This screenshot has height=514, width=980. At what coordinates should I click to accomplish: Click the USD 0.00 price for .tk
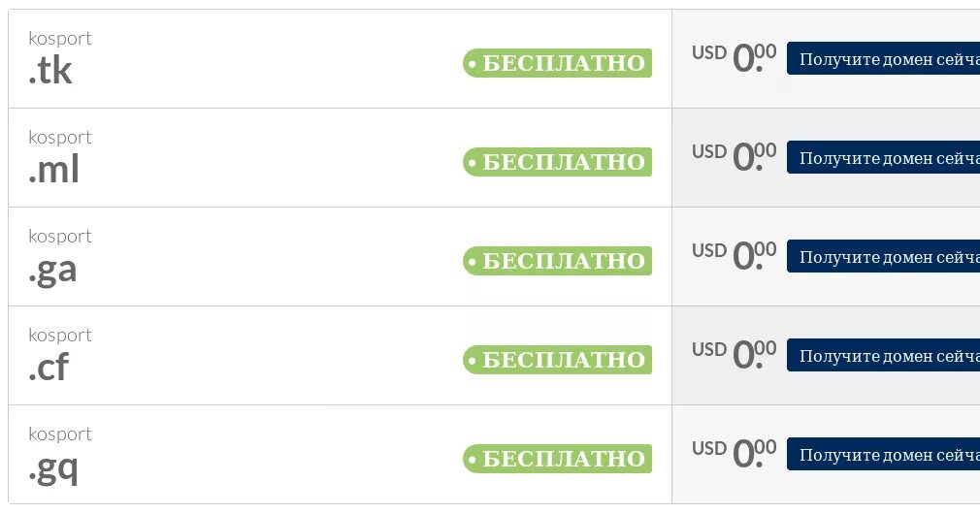click(734, 57)
